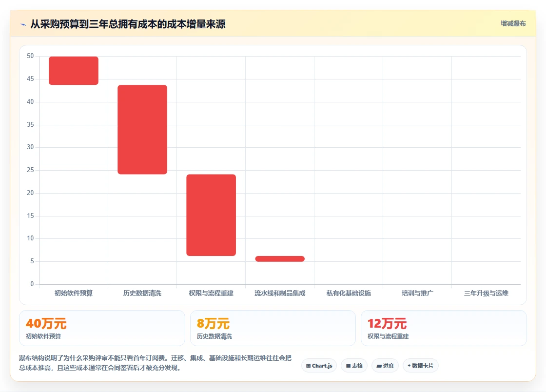Click the 历史数据清洗 axis label
This screenshot has height=392, width=546.
142,293
